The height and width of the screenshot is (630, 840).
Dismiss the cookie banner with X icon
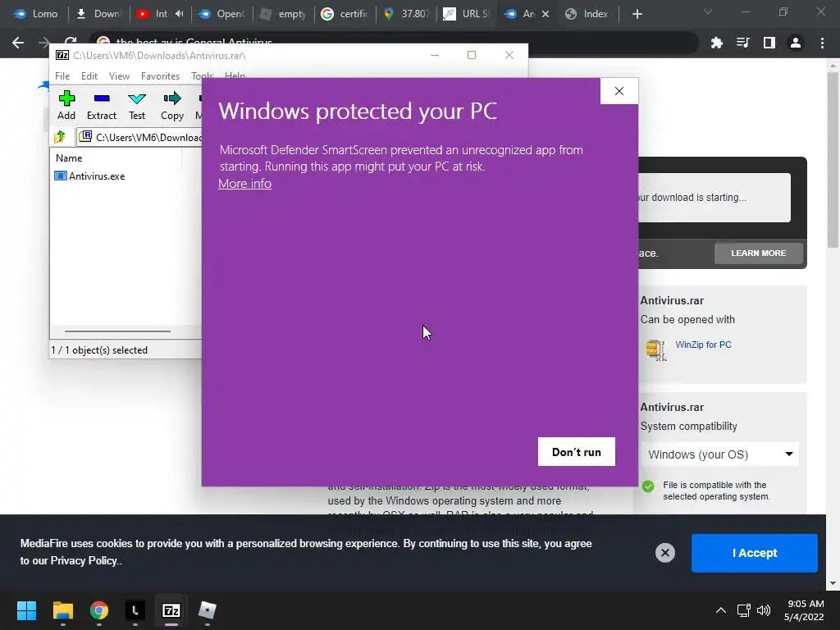point(664,553)
